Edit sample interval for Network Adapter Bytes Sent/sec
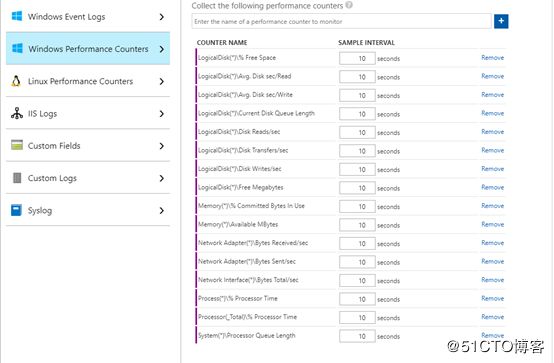Viewport: 554px width, 363px height. pyautogui.click(x=357, y=262)
